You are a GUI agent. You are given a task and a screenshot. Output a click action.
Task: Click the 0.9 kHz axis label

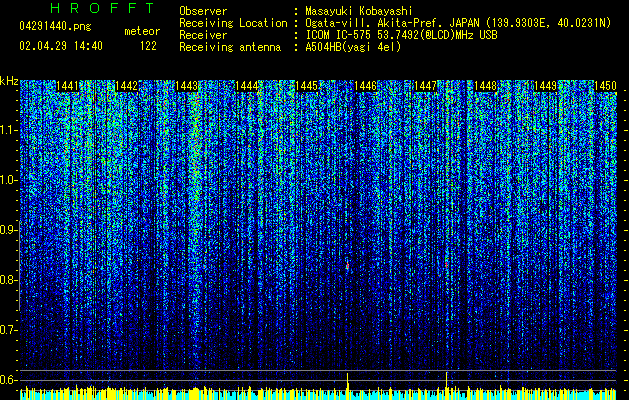9,230
